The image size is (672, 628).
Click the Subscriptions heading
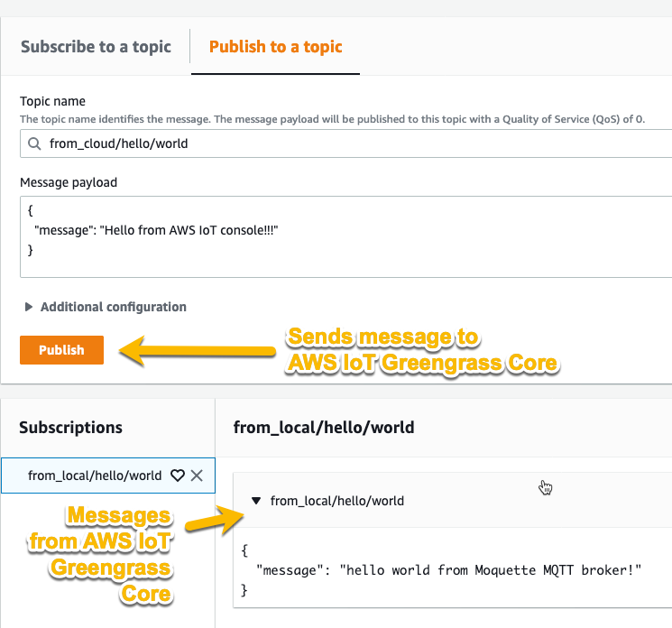coord(70,428)
